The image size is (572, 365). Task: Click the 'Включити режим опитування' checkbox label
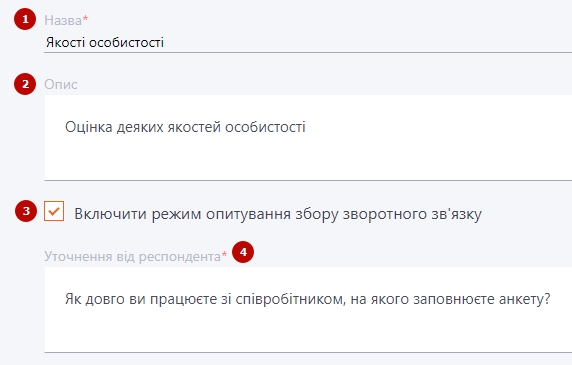[278, 214]
